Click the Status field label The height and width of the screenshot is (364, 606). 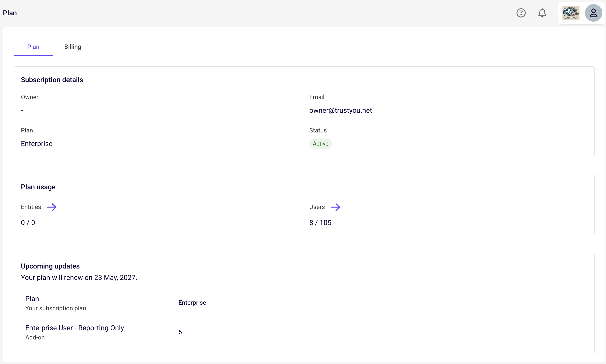click(318, 130)
